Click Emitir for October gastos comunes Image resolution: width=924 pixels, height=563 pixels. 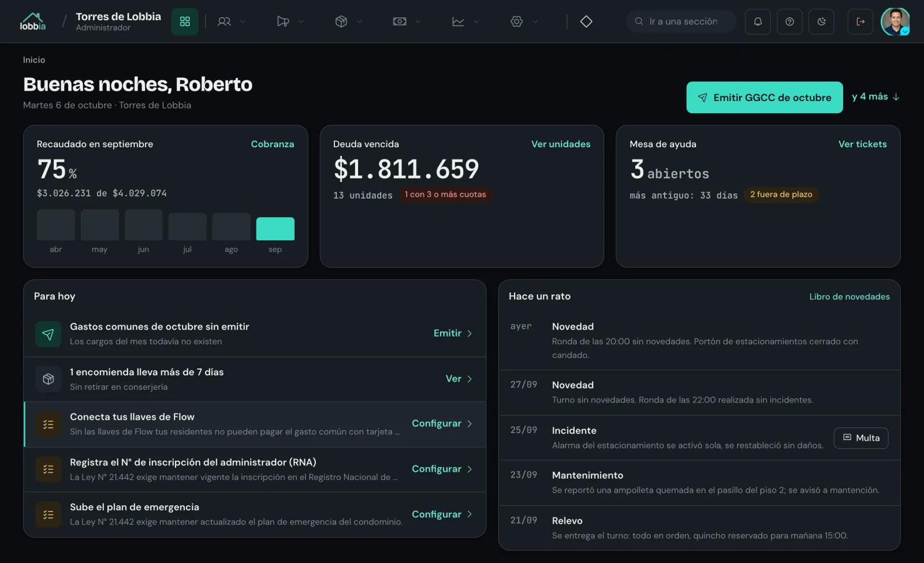tap(453, 333)
